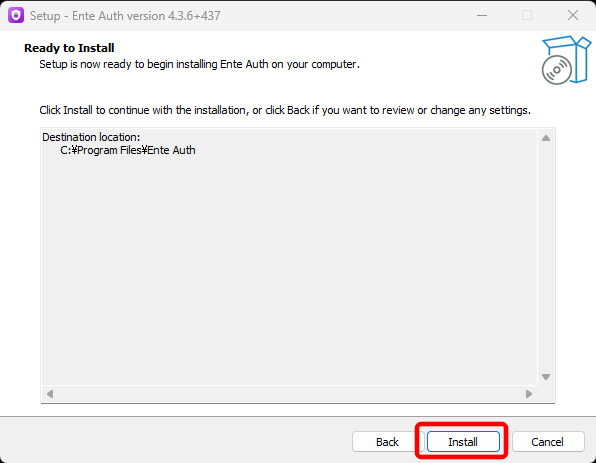Click the horizontal scrollbar track in summary
596x463 pixels.
pos(289,394)
